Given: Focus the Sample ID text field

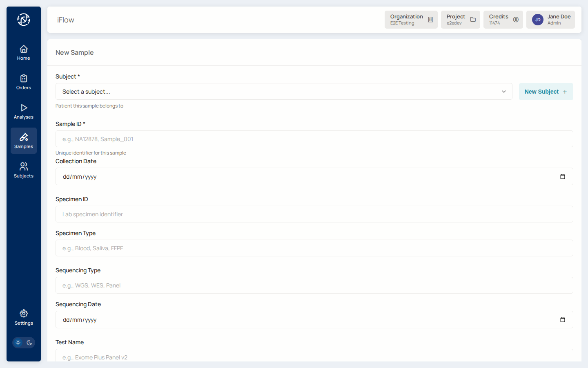Looking at the screenshot, I should click(x=314, y=139).
